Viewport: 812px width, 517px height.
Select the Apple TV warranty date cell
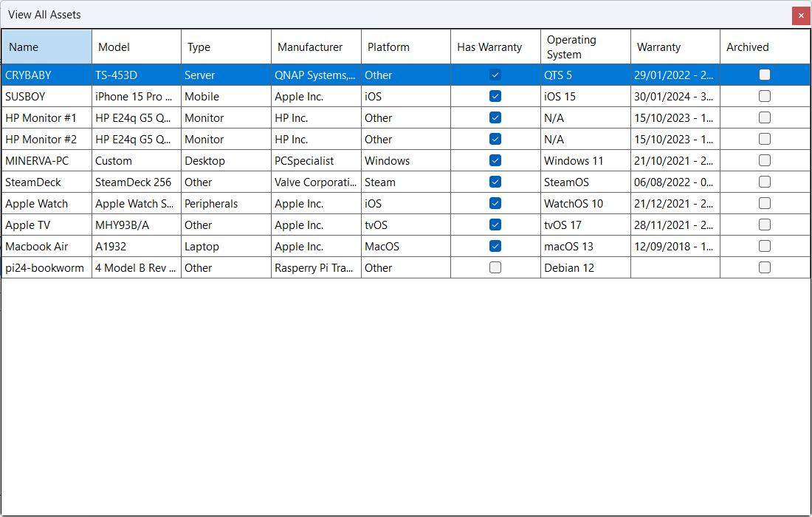click(674, 225)
